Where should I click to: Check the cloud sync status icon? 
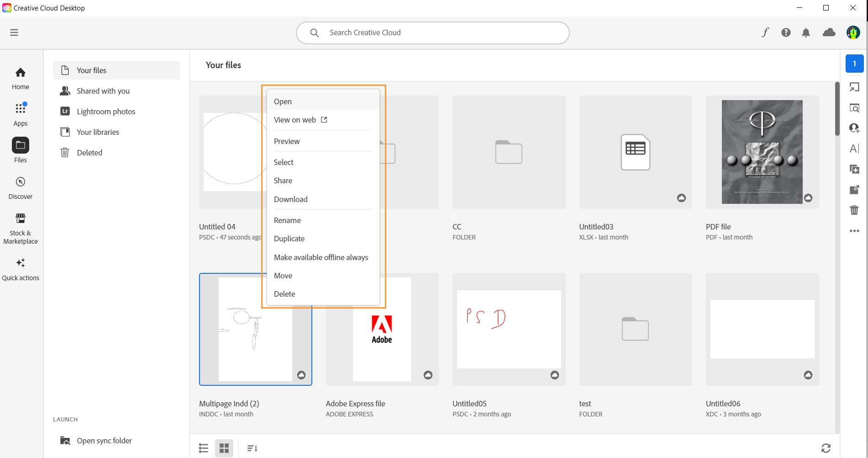click(829, 32)
